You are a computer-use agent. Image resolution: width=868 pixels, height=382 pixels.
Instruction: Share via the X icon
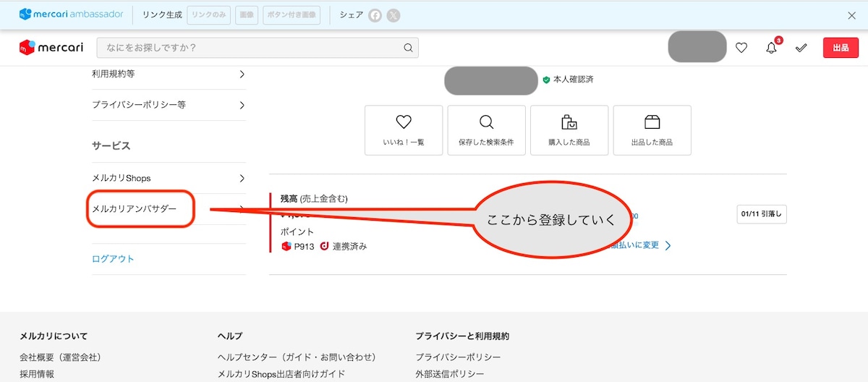[x=393, y=15]
